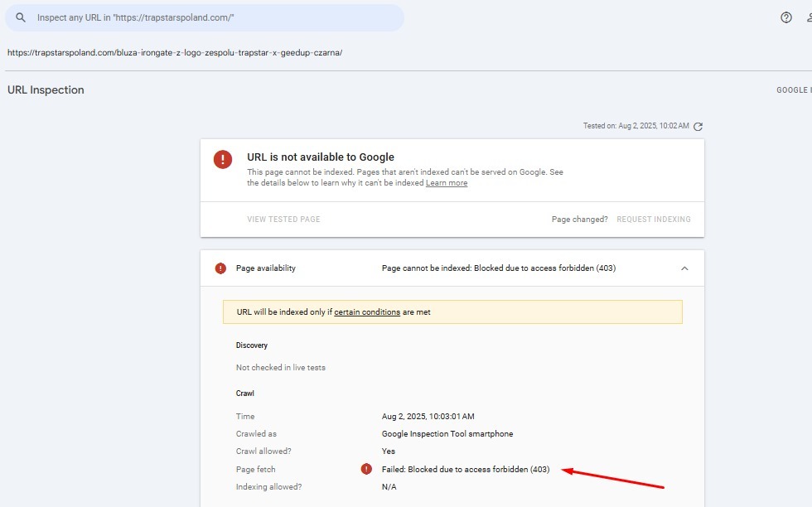Click the Indexing allowed? label
Viewport: 812px width, 507px height.
tap(268, 487)
